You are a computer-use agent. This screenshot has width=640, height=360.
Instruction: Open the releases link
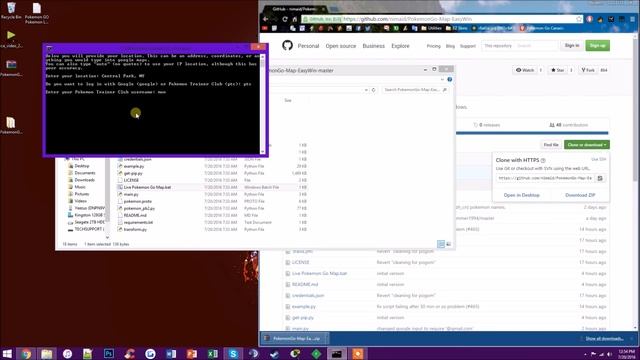coord(487,125)
